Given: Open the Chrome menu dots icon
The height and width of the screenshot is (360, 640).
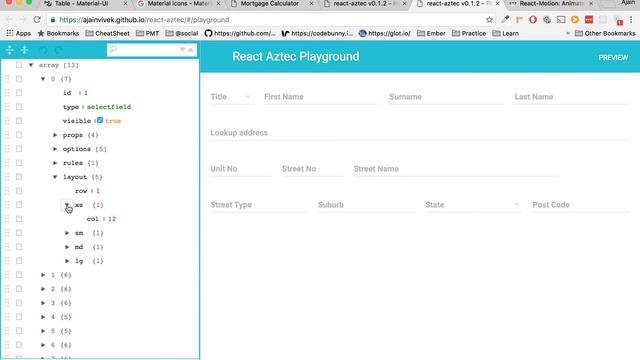Looking at the screenshot, I should pyautogui.click(x=631, y=20).
